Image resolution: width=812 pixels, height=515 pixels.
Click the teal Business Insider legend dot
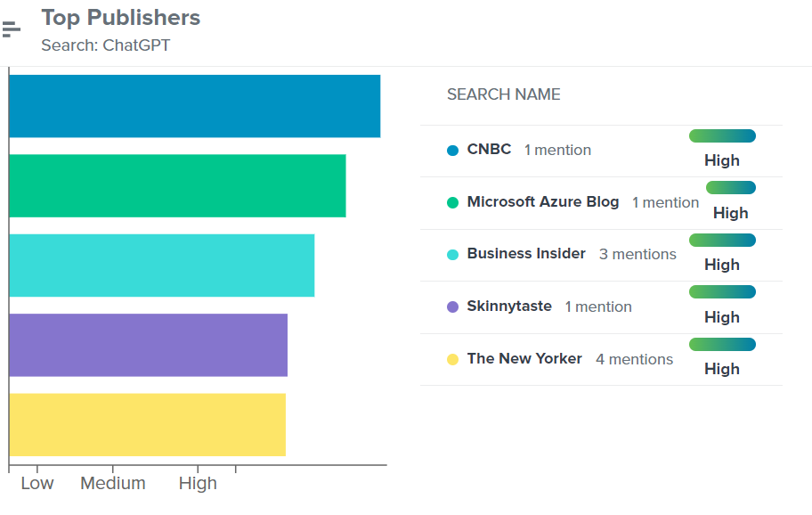pyautogui.click(x=452, y=255)
